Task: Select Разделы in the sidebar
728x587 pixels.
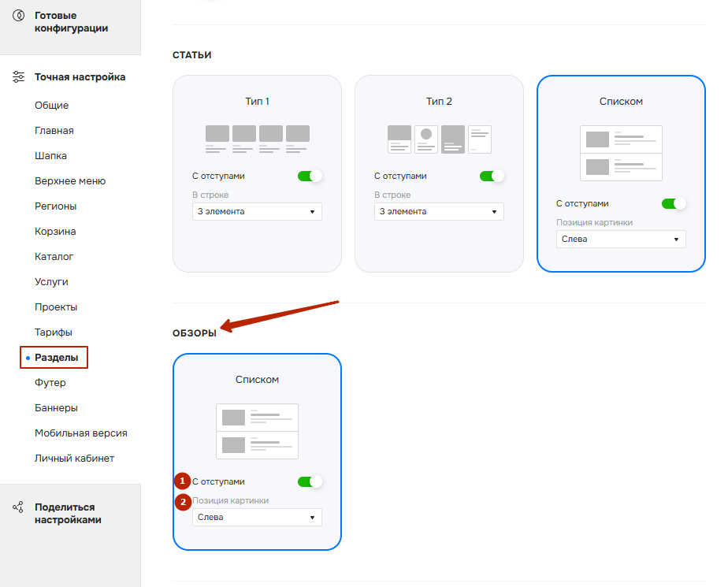Action: point(56,358)
